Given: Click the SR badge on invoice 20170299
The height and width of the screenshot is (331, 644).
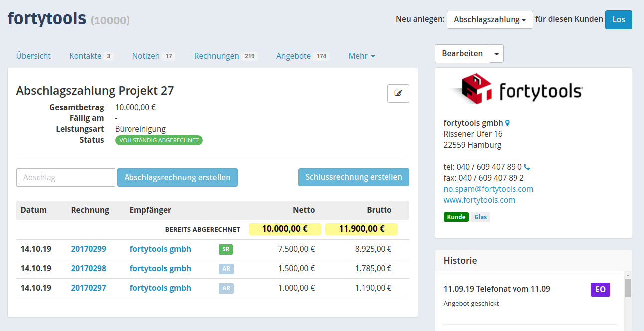Looking at the screenshot, I should pyautogui.click(x=226, y=249).
